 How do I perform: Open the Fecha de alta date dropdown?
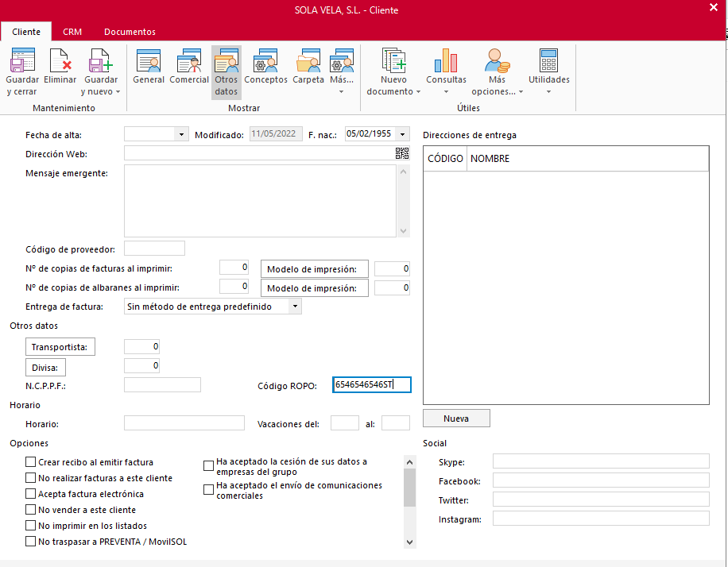coord(181,134)
